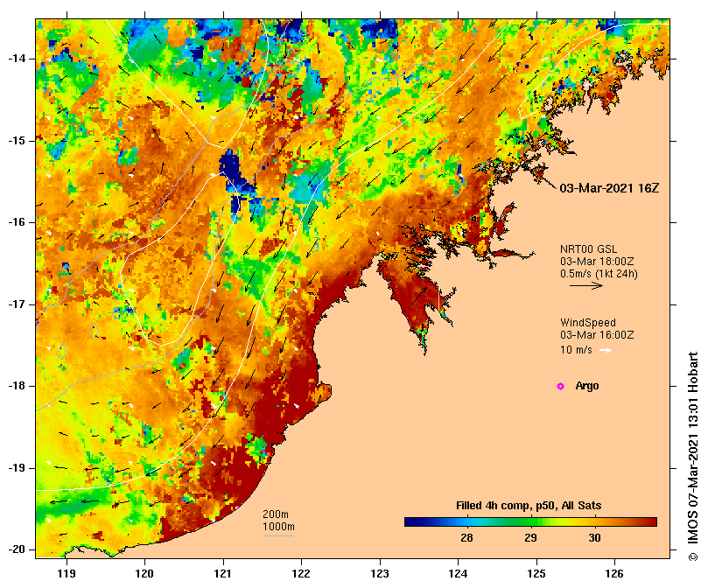Click the 0.5m/s current scale arrow
The width and height of the screenshot is (708, 588).
pos(586,285)
